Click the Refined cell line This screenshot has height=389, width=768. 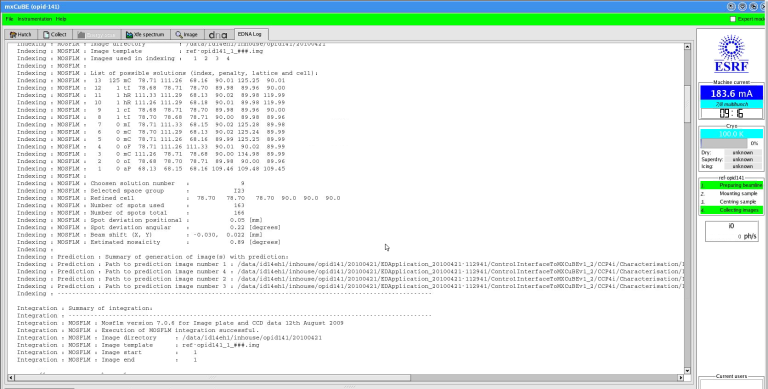click(178, 198)
